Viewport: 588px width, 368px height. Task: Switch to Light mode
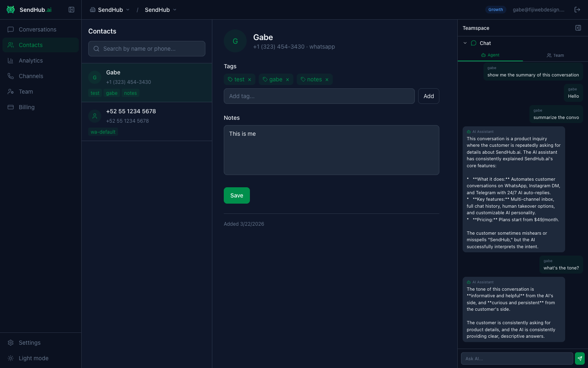click(40, 358)
